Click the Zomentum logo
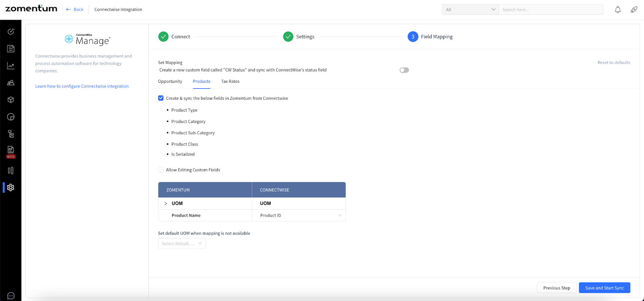This screenshot has height=301, width=644. (31, 8)
